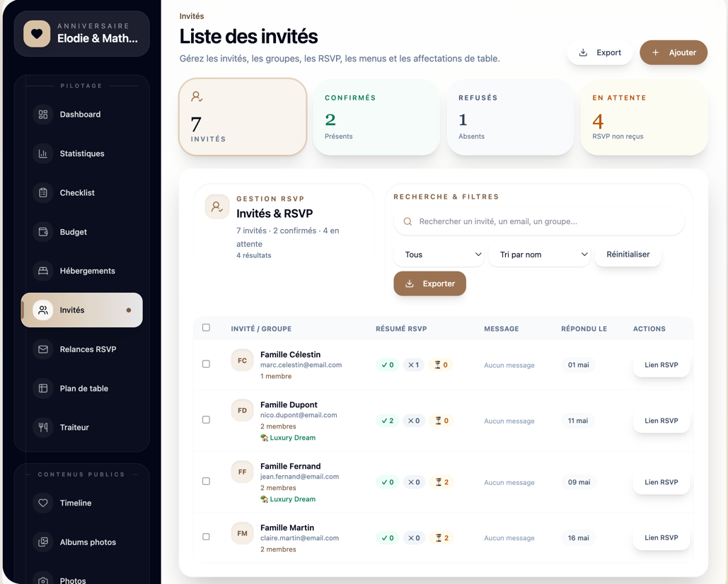The width and height of the screenshot is (728, 584).
Task: Click the search magnifier icon
Action: point(408,222)
